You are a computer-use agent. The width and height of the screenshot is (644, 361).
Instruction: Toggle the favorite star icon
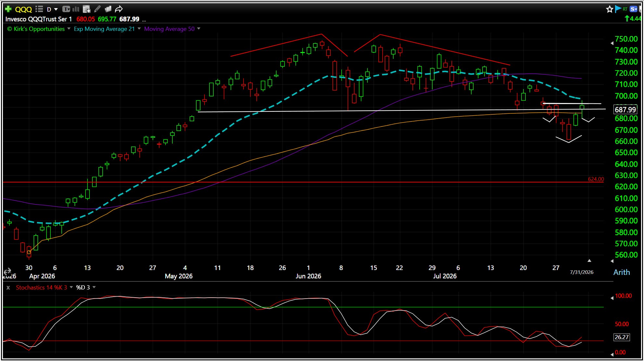tap(610, 9)
